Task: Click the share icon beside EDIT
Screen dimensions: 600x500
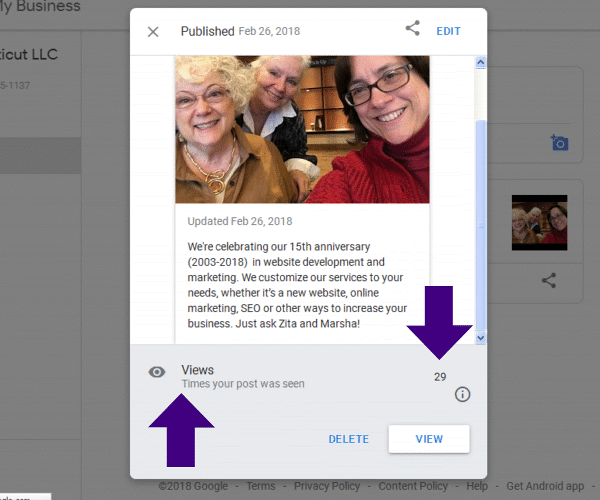Action: tap(412, 29)
